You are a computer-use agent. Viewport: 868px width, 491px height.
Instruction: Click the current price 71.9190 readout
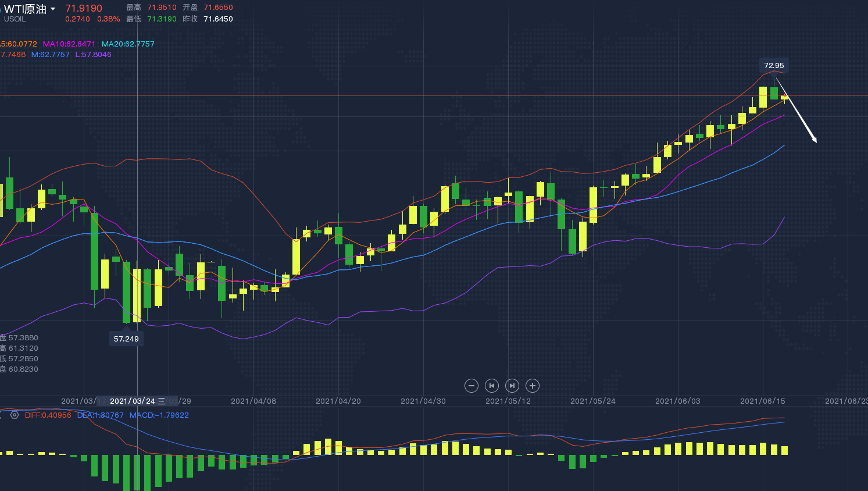coord(84,8)
